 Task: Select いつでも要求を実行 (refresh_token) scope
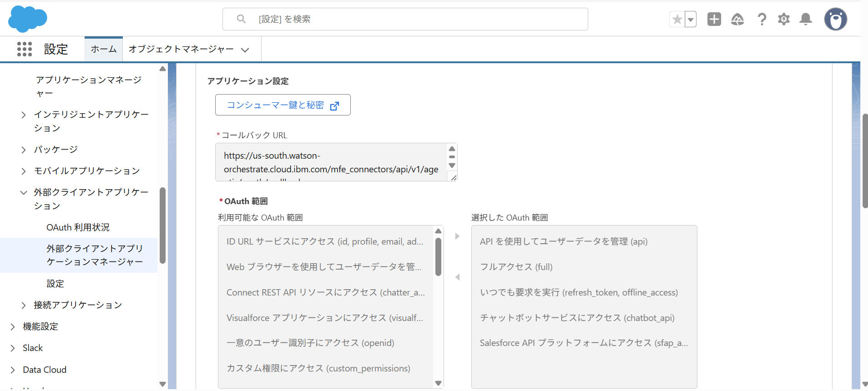(x=584, y=292)
